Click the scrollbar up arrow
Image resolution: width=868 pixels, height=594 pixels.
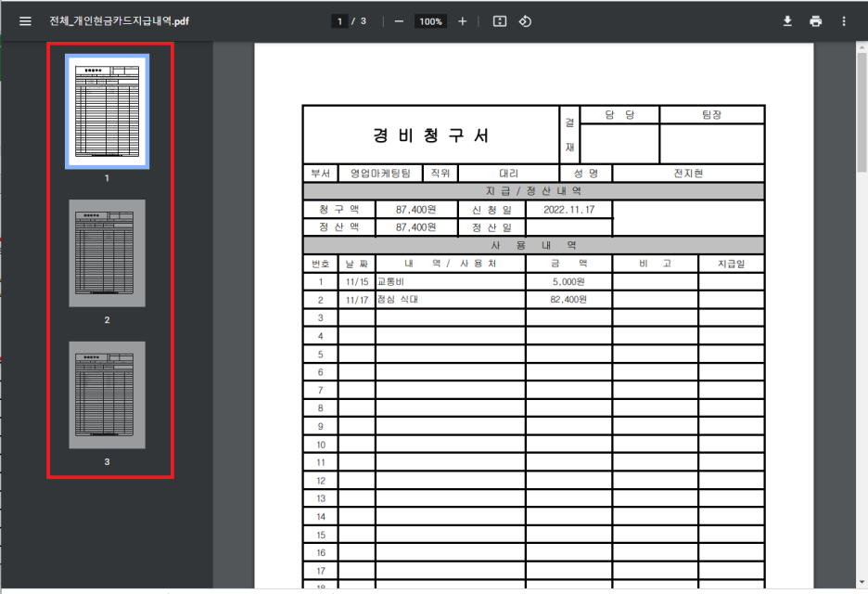click(862, 47)
